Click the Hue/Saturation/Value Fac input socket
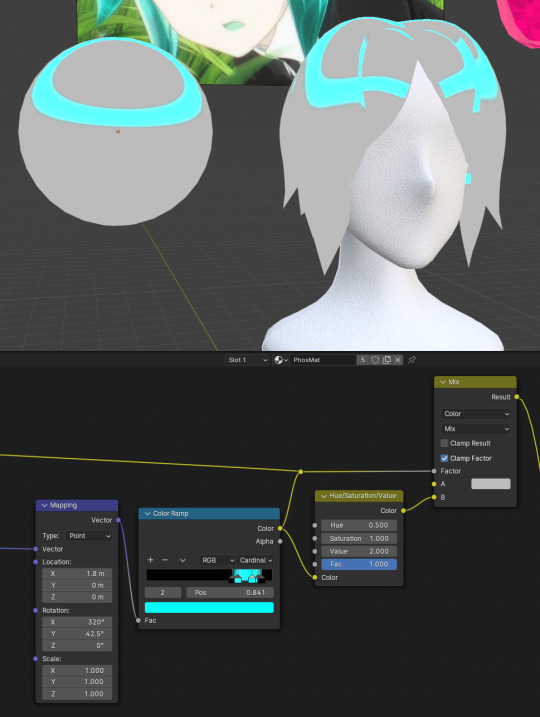Screen dimensions: 540x717 click(315, 564)
